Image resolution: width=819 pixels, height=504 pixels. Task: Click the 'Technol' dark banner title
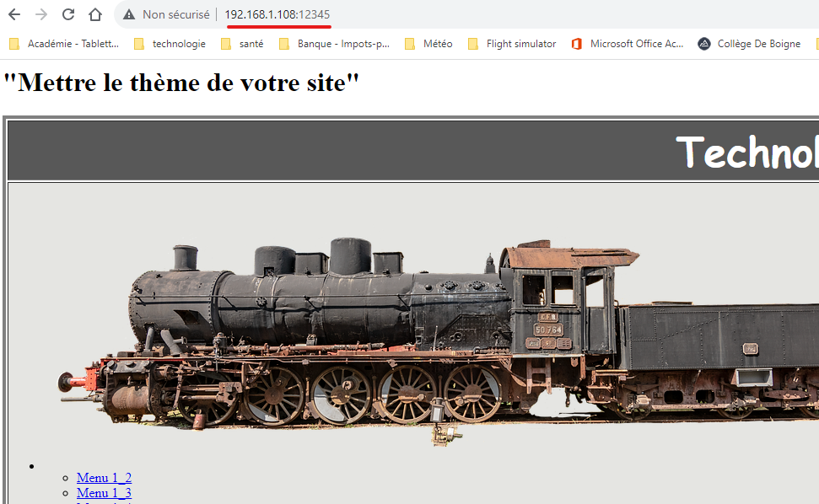click(746, 152)
